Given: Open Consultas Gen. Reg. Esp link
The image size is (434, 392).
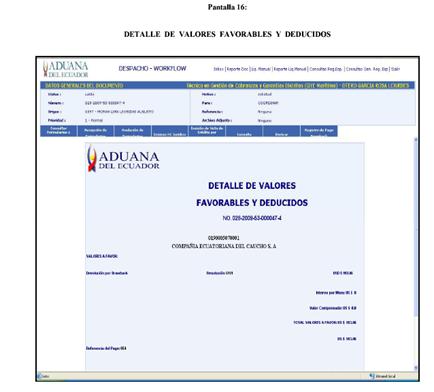Looking at the screenshot, I should [367, 69].
